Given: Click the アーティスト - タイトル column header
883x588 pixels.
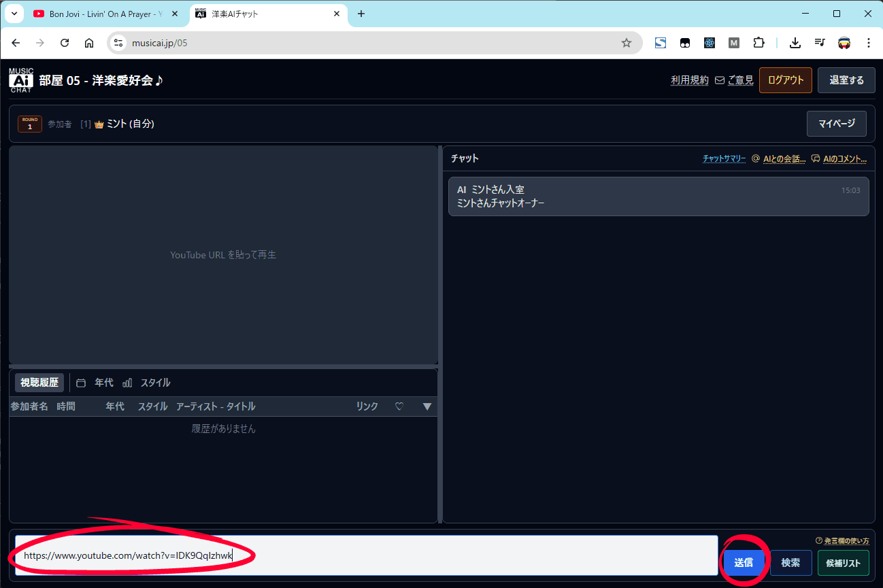Looking at the screenshot, I should tap(216, 407).
